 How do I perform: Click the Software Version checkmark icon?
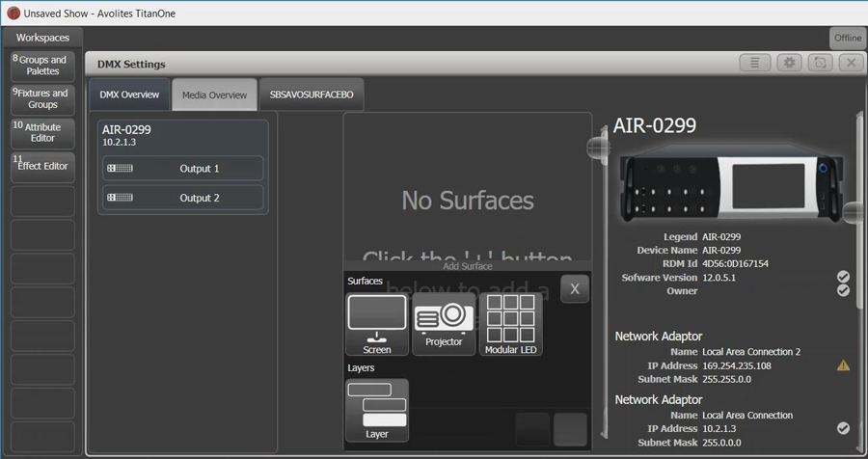coord(843,277)
